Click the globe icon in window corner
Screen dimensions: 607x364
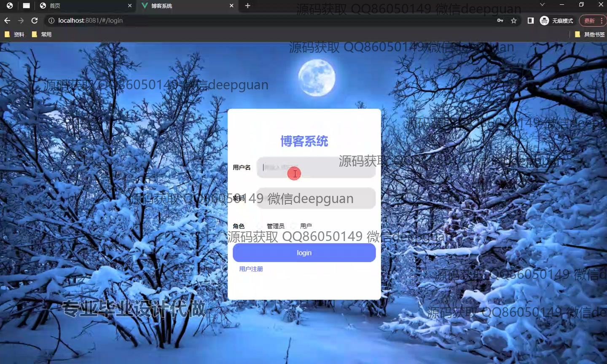[9, 5]
